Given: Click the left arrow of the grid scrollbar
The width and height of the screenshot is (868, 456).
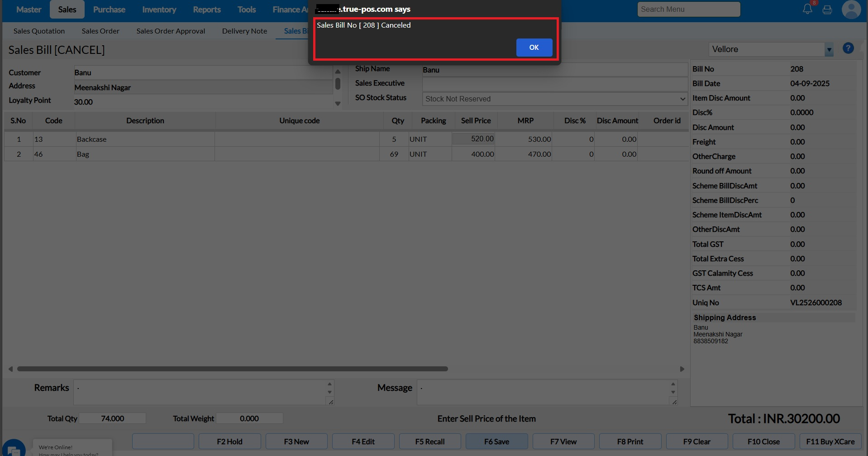Looking at the screenshot, I should pyautogui.click(x=10, y=369).
